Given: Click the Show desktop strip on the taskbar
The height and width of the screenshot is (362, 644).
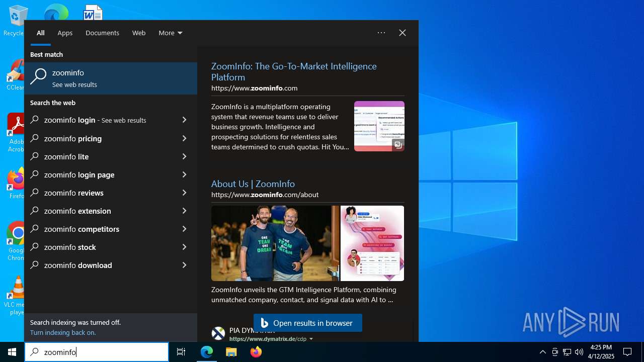Looking at the screenshot, I should pos(642,352).
